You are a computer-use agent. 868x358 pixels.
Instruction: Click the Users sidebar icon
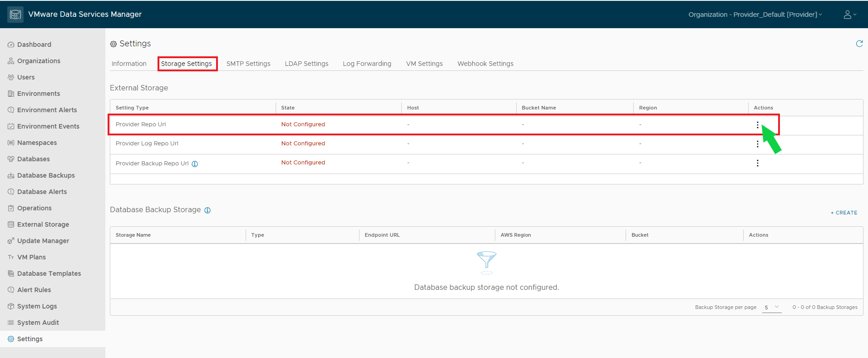click(11, 77)
